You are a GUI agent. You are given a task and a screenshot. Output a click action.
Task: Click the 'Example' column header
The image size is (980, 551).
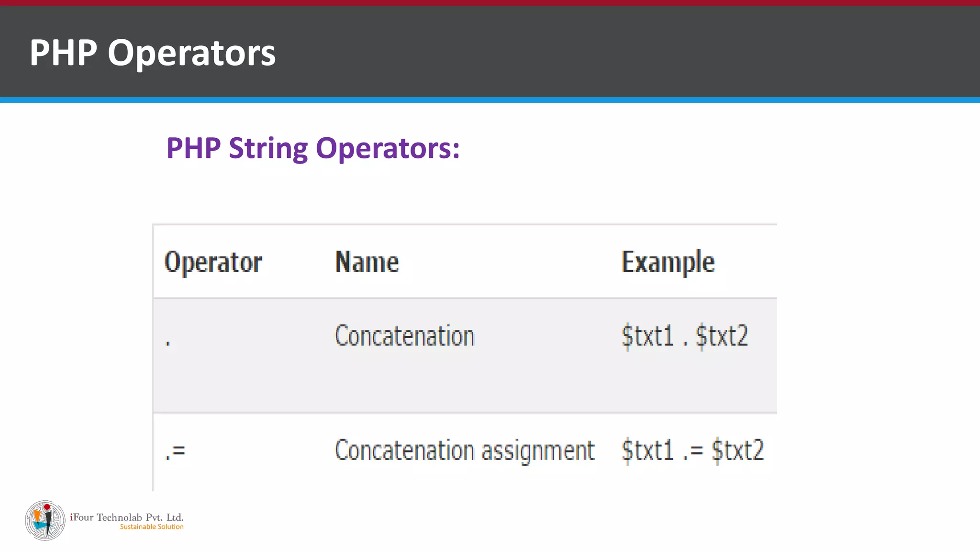(x=668, y=262)
